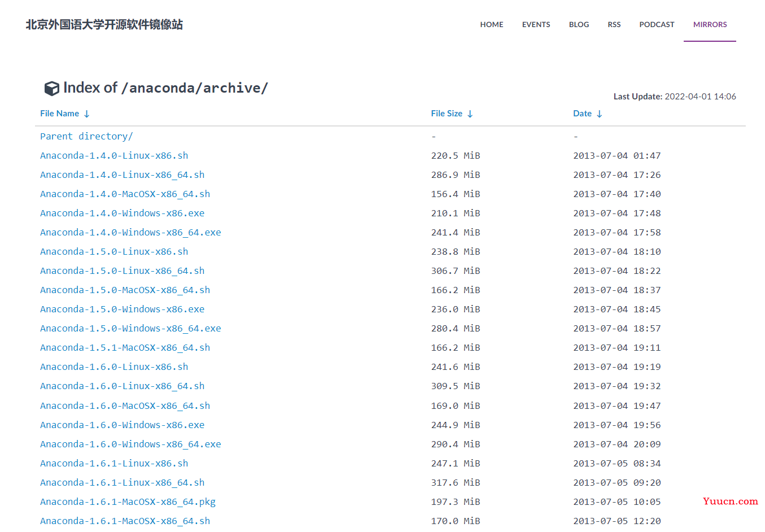Download Anaconda-1.6.0-MacOSX-x86_64.sh
Image resolution: width=765 pixels, height=532 pixels.
point(125,405)
